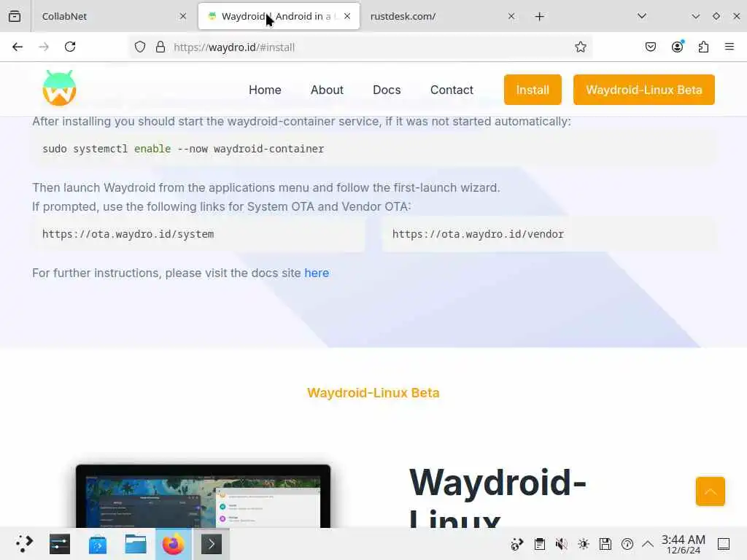
Task: Go forward to the next page
Action: pyautogui.click(x=44, y=47)
